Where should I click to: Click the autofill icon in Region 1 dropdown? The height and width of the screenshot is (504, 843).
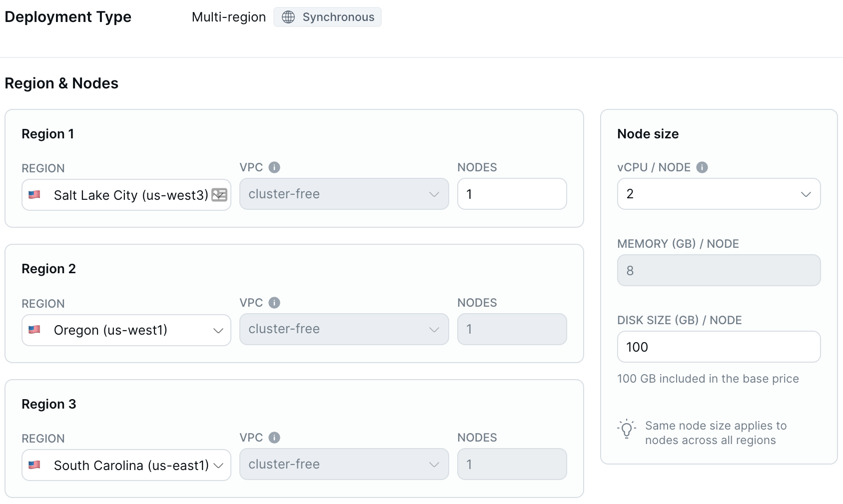click(x=219, y=195)
